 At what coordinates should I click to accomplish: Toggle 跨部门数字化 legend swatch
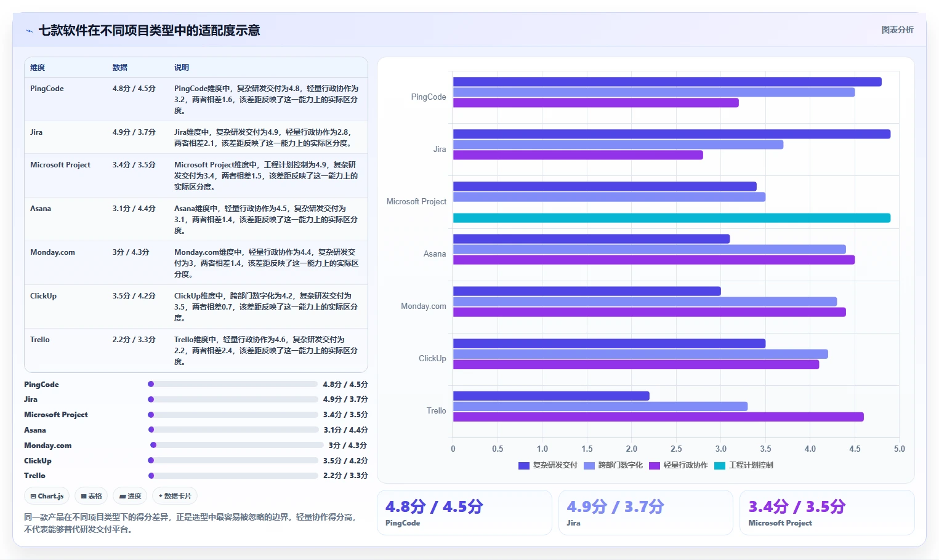(x=589, y=466)
